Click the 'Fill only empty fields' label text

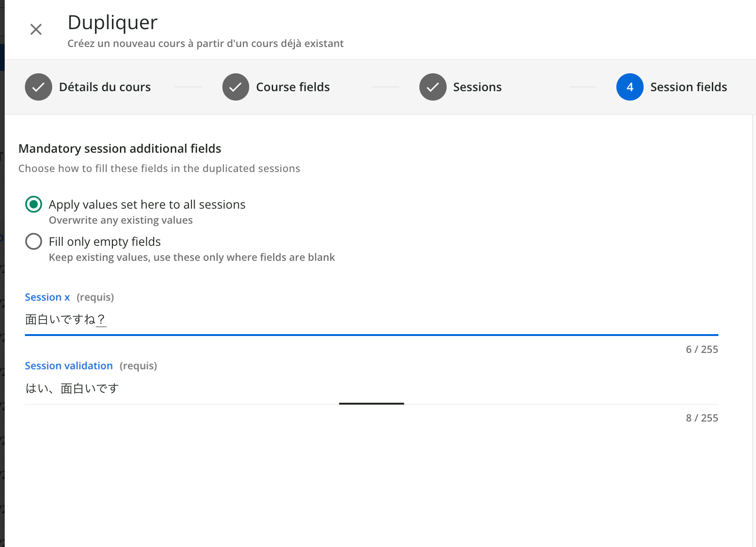pos(104,242)
